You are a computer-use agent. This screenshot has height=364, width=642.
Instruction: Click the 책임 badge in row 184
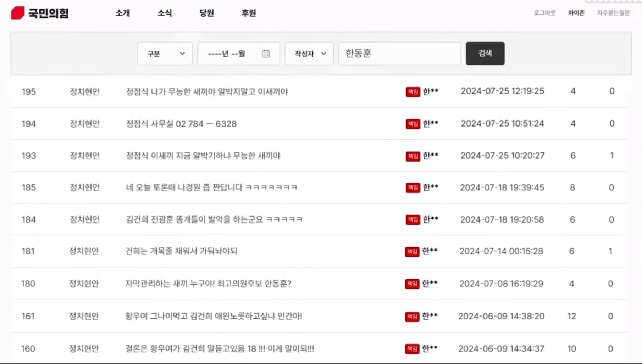[x=413, y=220]
